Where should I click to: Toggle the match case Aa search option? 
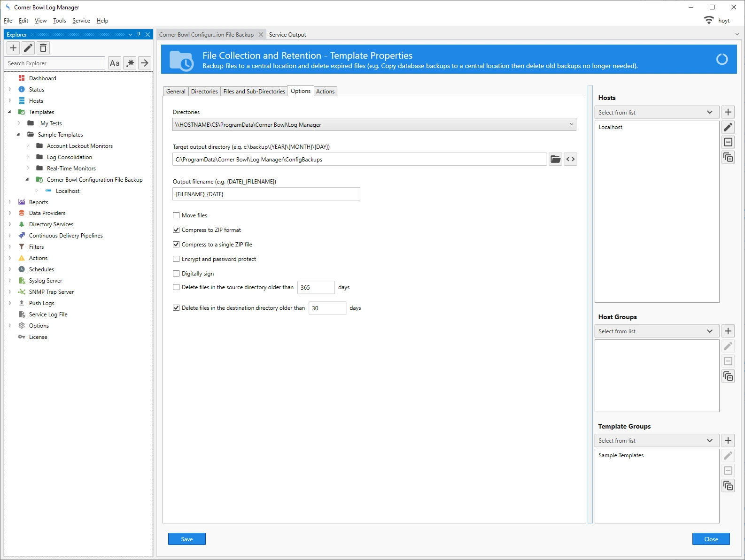click(x=115, y=63)
